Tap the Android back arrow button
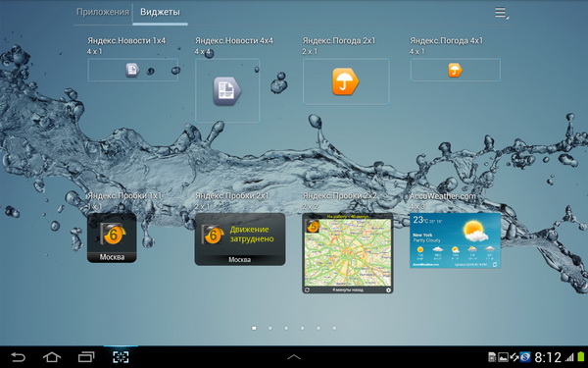588x368 pixels. 18,357
